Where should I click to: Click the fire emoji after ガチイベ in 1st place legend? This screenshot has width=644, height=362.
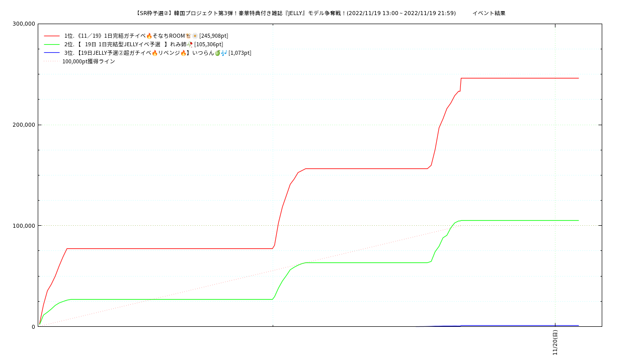149,36
